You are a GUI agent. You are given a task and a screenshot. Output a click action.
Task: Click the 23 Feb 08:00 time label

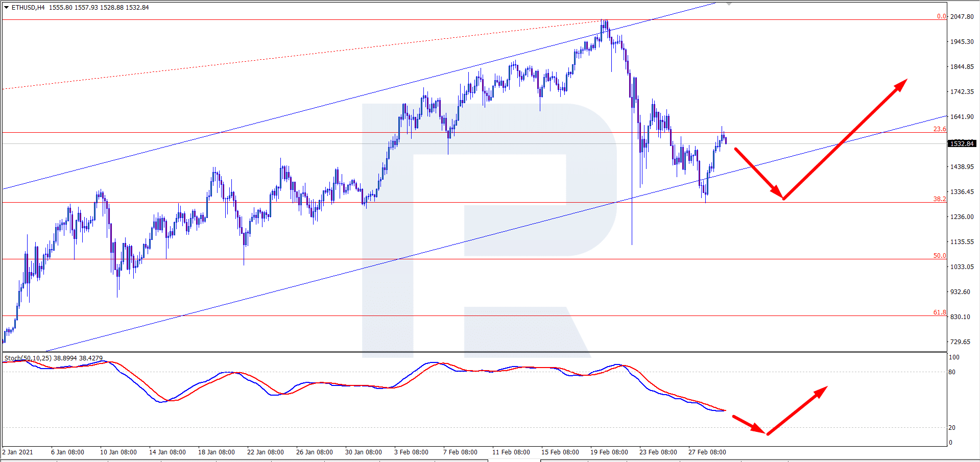click(658, 452)
